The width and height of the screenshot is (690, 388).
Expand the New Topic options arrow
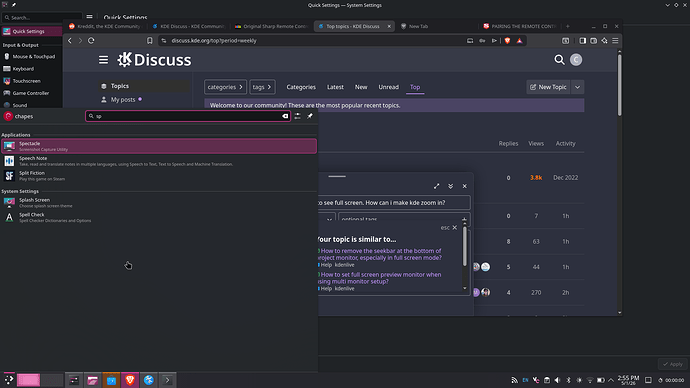pos(577,87)
